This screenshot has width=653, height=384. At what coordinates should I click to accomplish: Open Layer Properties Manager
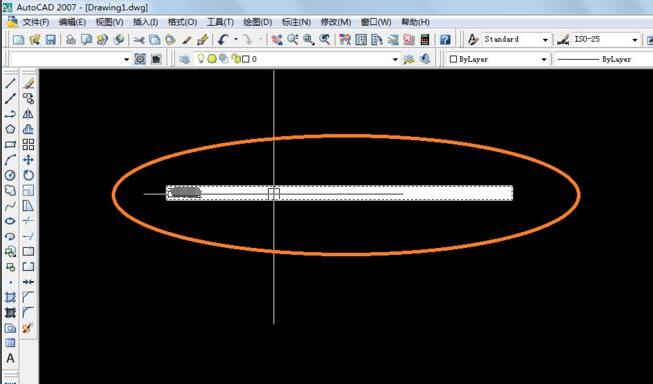pos(184,59)
